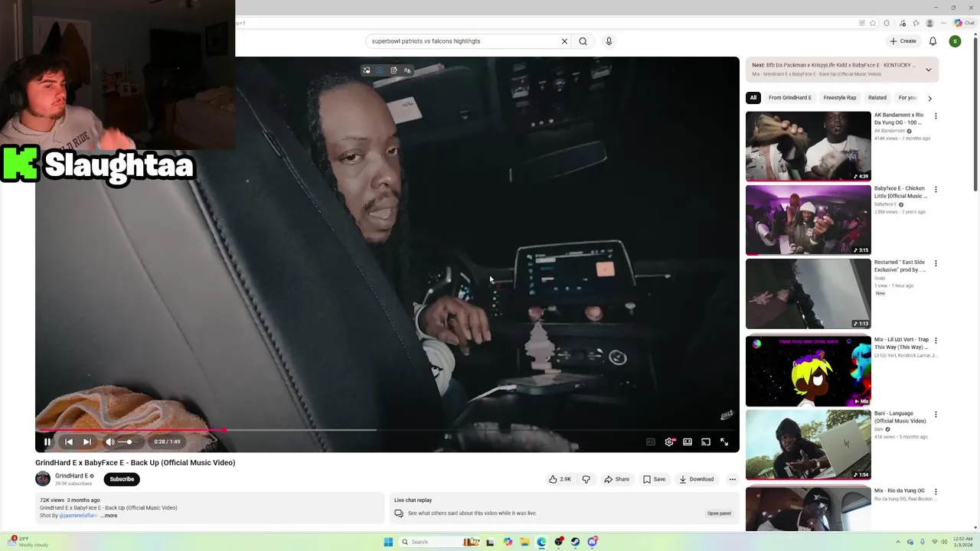Open browser Settings and more menu

944,23
